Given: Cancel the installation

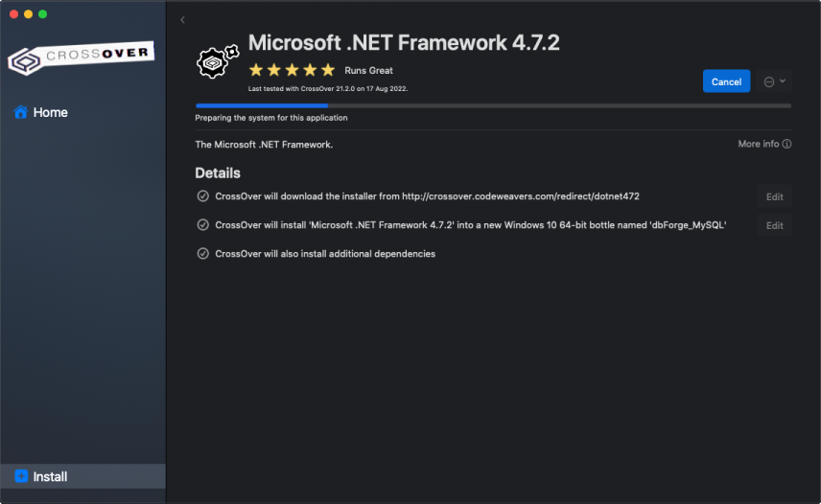Looking at the screenshot, I should (726, 81).
